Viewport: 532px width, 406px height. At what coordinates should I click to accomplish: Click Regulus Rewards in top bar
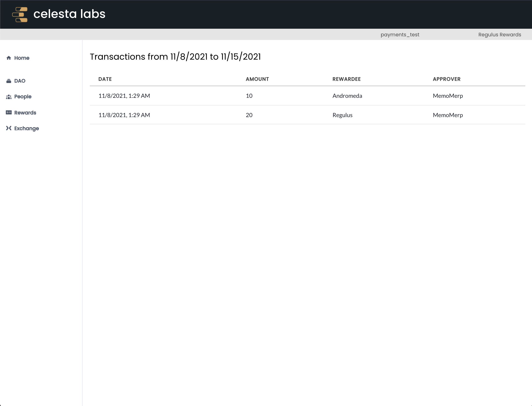pyautogui.click(x=500, y=35)
